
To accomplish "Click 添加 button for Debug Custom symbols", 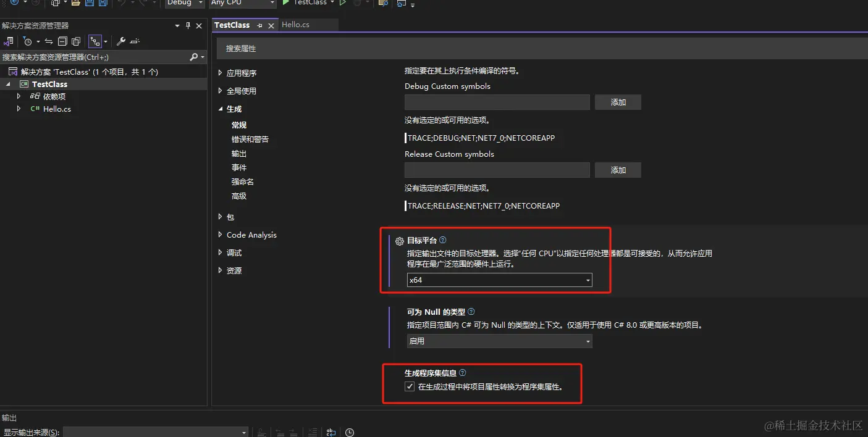I will pos(618,102).
